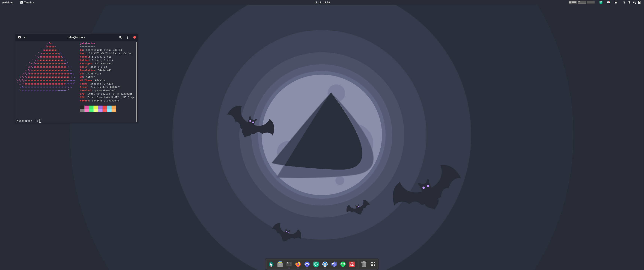Click the DE line "GNOME 41.2"
This screenshot has height=270, width=644.
click(90, 74)
